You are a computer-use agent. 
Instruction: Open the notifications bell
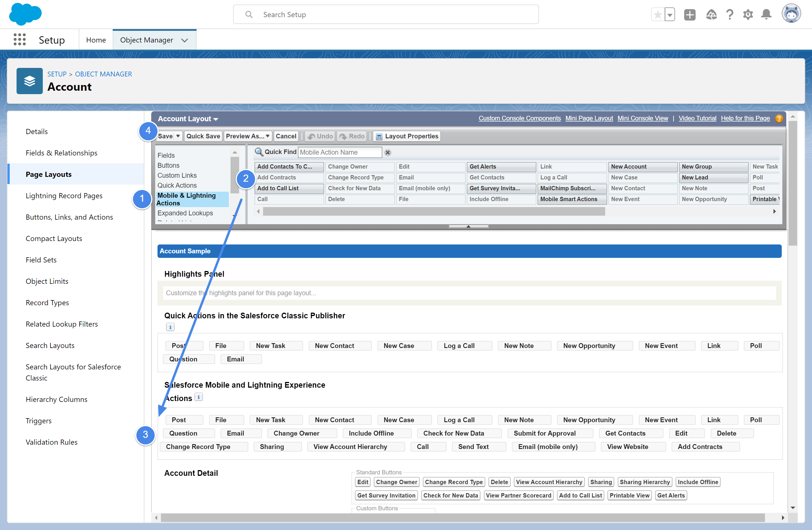(x=766, y=15)
